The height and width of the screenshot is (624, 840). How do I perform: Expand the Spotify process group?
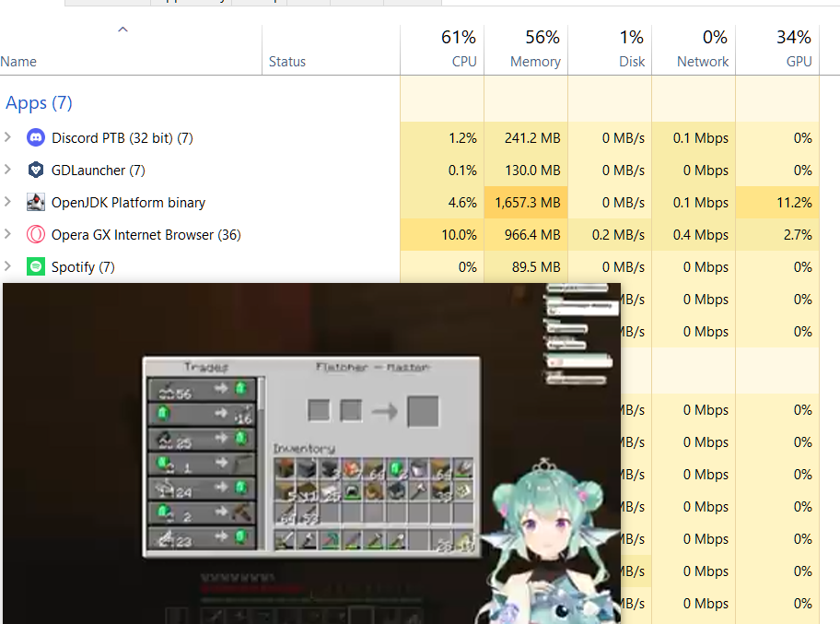tap(7, 265)
